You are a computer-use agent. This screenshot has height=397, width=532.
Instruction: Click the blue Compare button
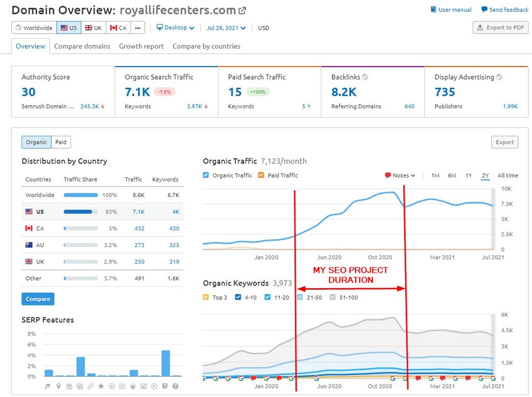38,299
